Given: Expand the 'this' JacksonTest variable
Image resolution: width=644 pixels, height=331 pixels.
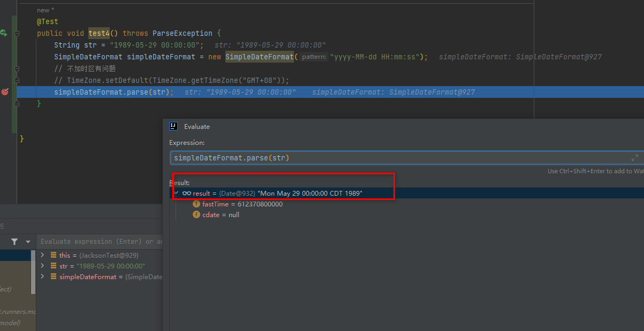Looking at the screenshot, I should click(43, 255).
